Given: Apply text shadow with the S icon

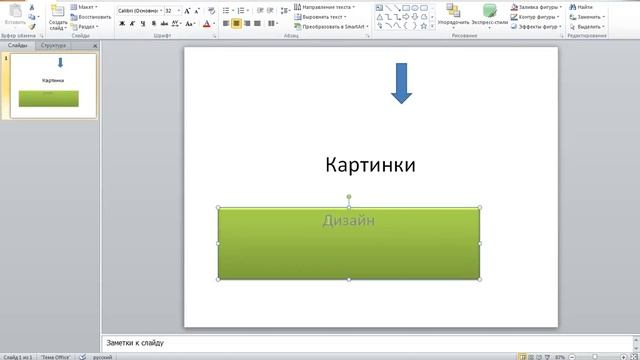Looking at the screenshot, I should [153, 24].
